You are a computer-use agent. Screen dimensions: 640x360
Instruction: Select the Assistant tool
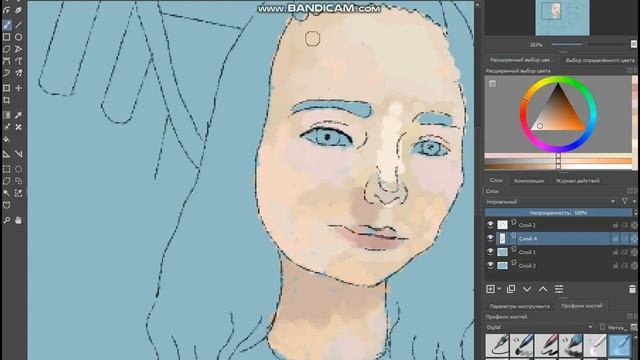coord(7,154)
